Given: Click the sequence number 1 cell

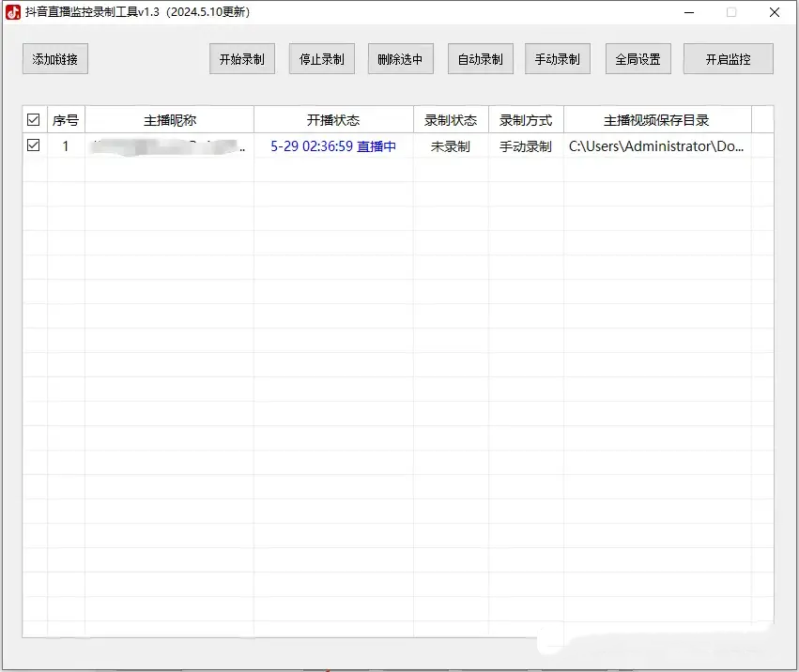Looking at the screenshot, I should click(66, 146).
